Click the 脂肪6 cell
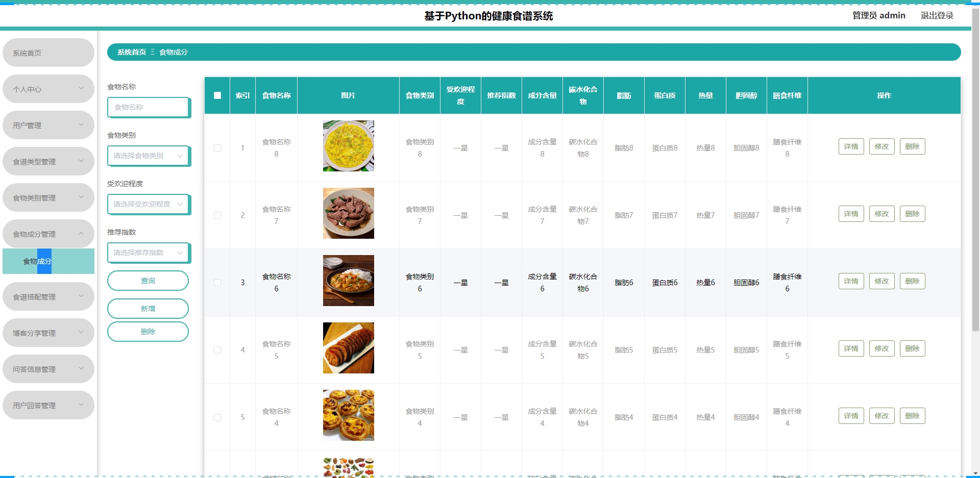980x478 pixels. pyautogui.click(x=624, y=283)
